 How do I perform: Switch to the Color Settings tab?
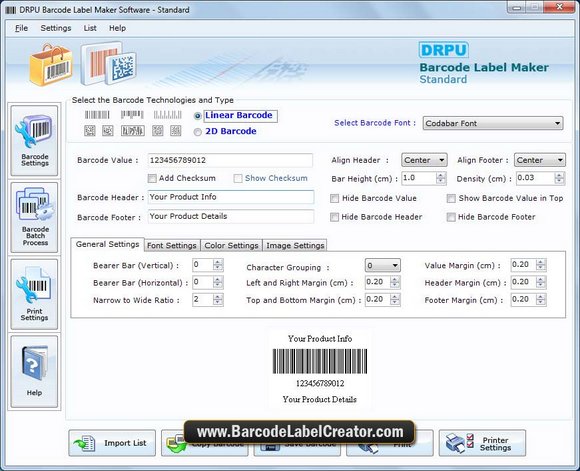tap(231, 245)
